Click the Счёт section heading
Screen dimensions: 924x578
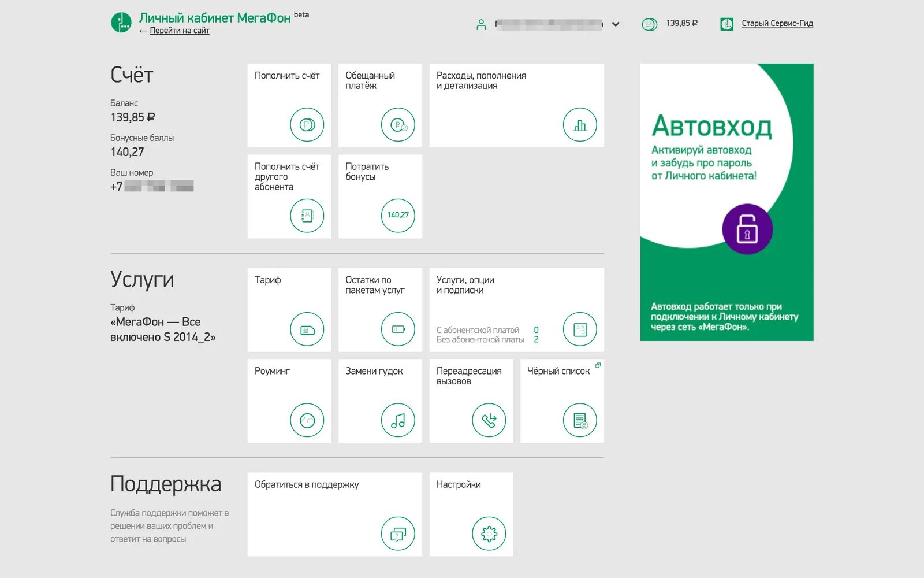click(132, 75)
